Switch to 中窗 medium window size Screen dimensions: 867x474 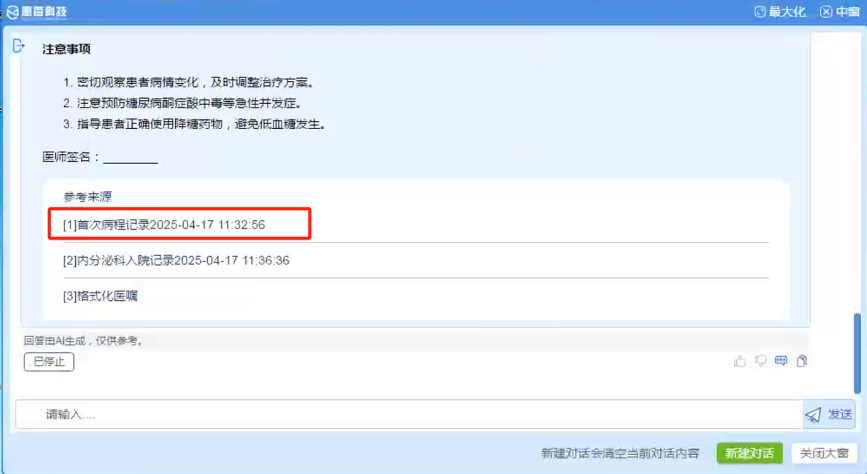[840, 12]
